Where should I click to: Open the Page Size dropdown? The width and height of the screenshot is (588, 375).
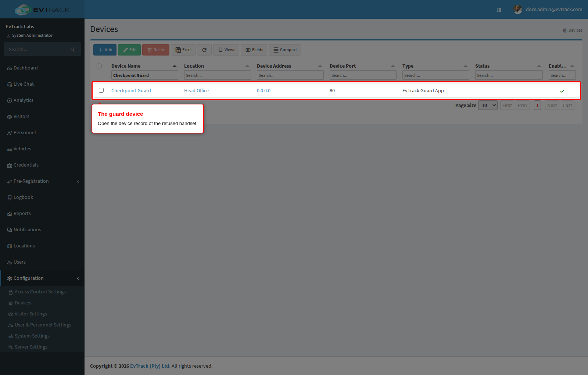[x=488, y=106]
